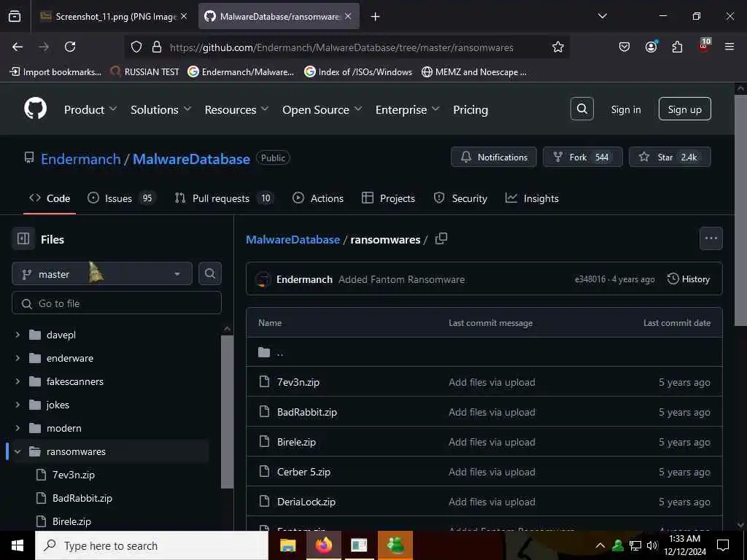Switch to the Insights tab
The image size is (747, 560).
click(532, 198)
